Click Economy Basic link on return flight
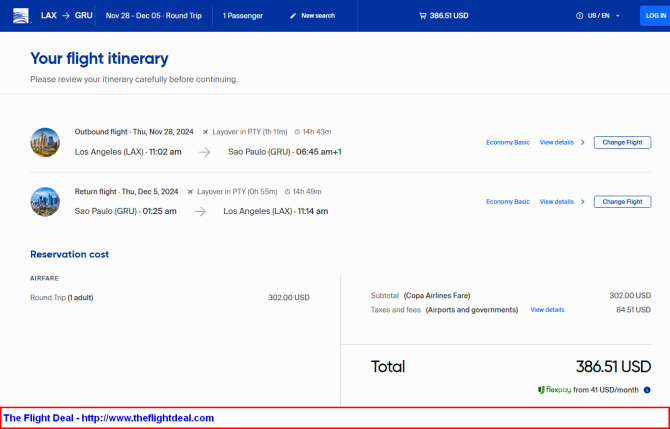 (x=508, y=202)
